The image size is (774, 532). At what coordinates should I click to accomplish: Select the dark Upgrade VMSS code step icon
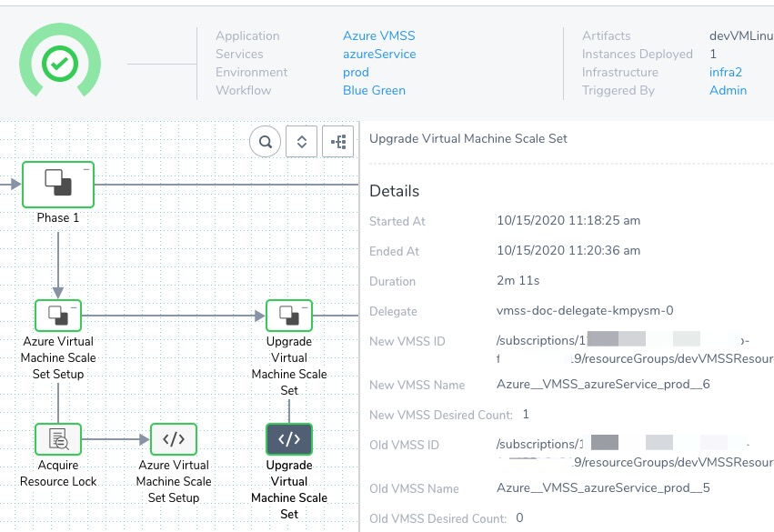point(289,438)
